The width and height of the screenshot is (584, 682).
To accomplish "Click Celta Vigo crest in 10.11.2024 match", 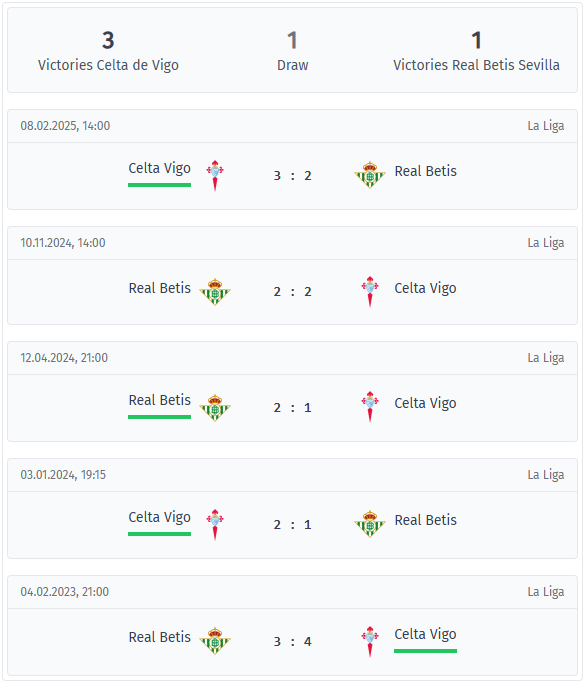I will click(x=370, y=292).
